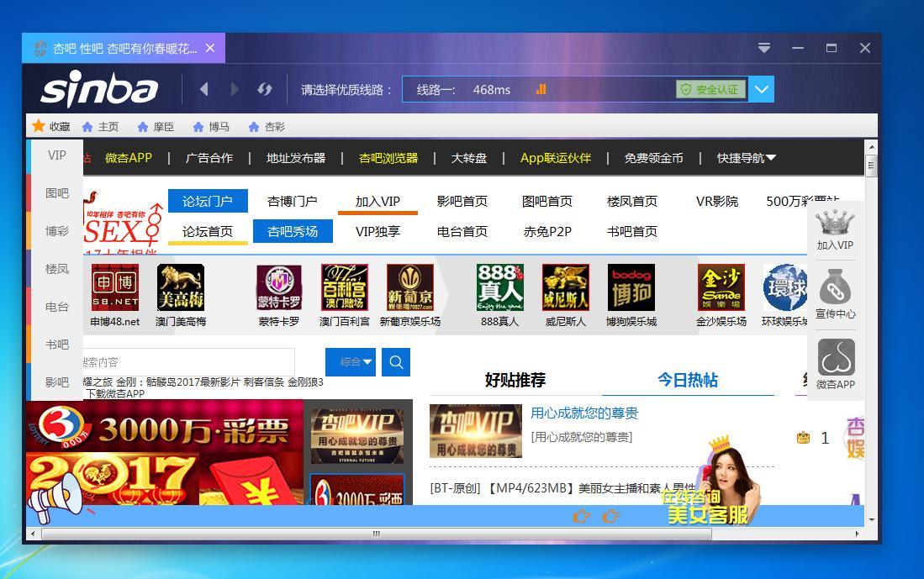This screenshot has width=924, height=579.
Task: Select VIP in the left sidebar
Action: coord(56,155)
